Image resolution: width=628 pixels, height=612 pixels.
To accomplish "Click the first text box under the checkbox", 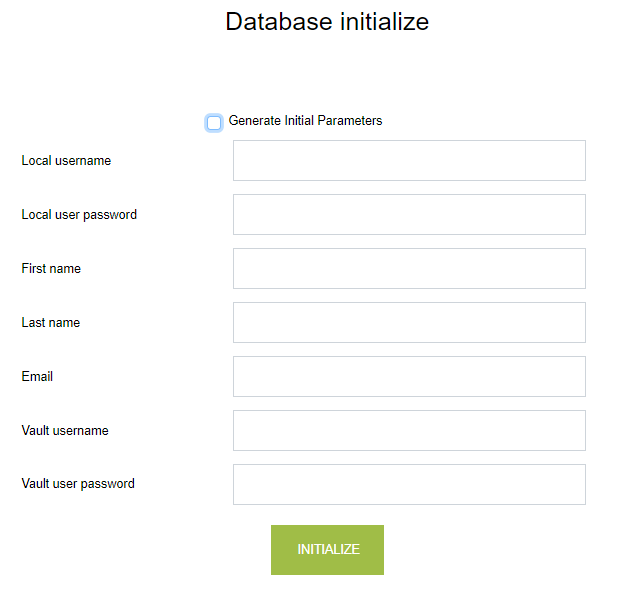I will [409, 161].
